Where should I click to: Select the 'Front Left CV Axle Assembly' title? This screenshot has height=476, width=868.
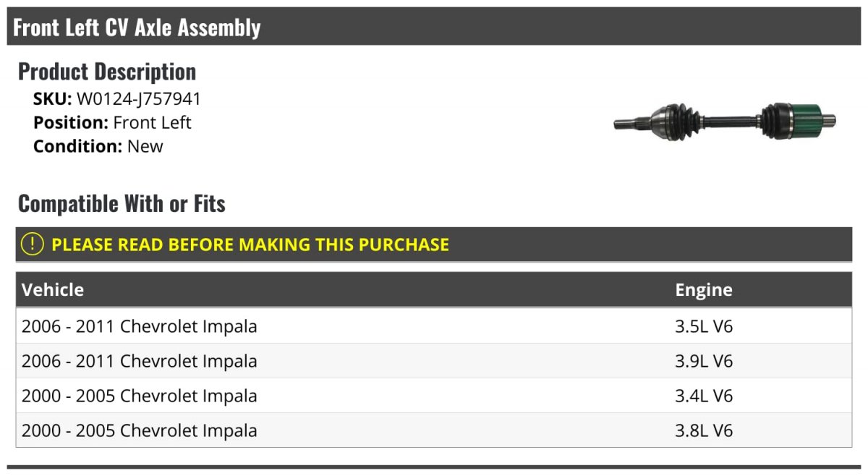[137, 27]
